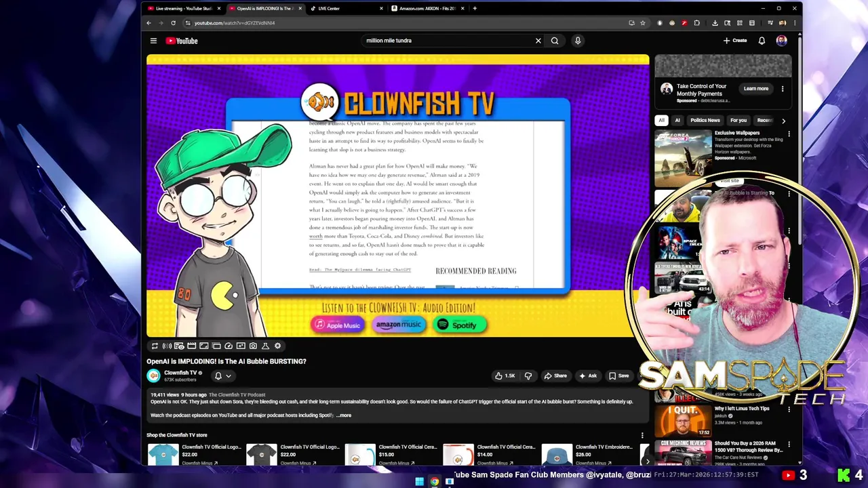
Task: Open the Windows Start button on taskbar
Action: 419,482
